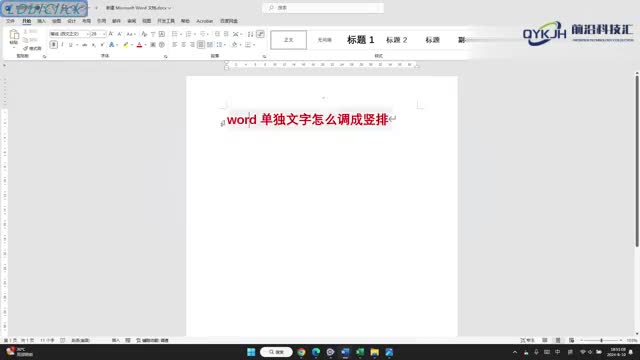
Task: Apply character border icon
Action: coord(162,34)
